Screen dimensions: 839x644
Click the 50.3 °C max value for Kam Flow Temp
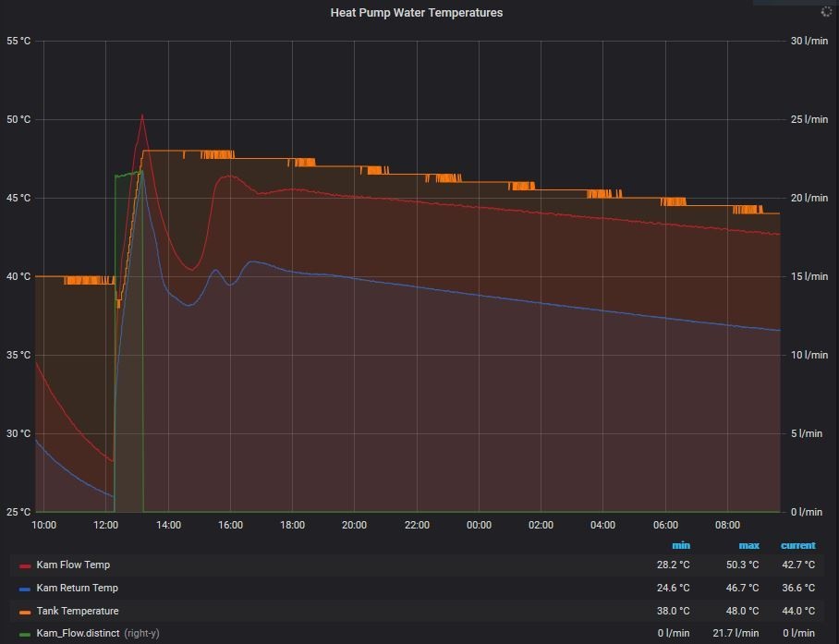click(742, 565)
